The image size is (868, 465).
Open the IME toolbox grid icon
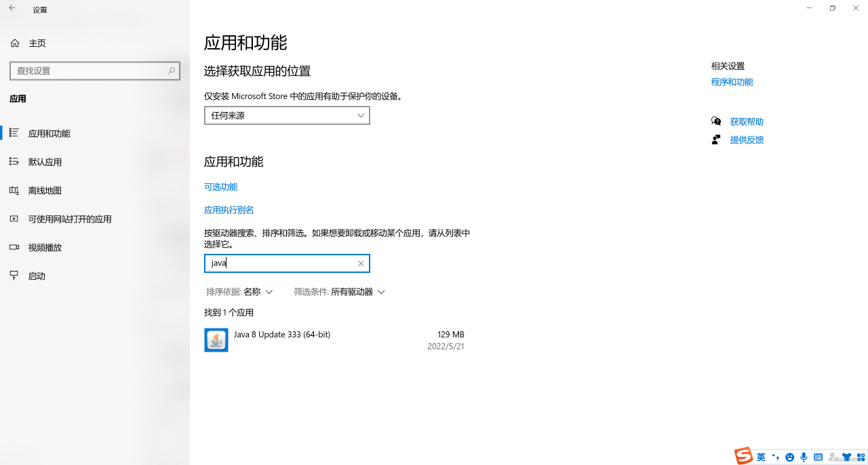tap(861, 457)
